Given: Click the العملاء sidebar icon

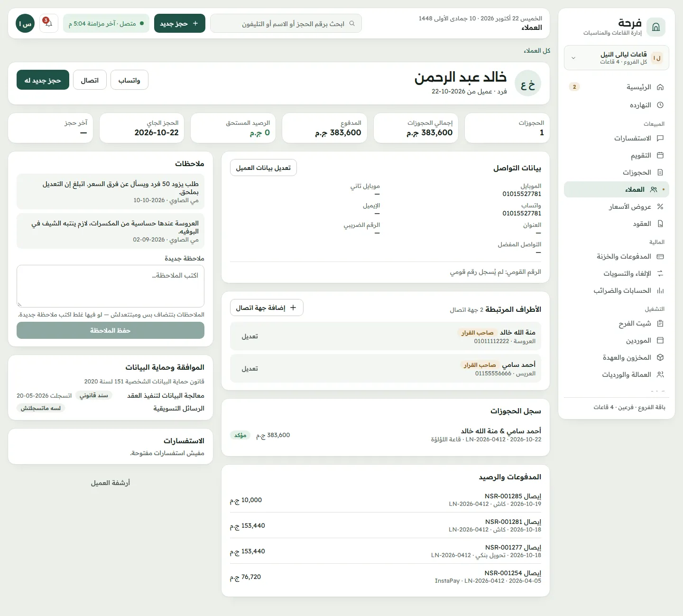Looking at the screenshot, I should [654, 189].
